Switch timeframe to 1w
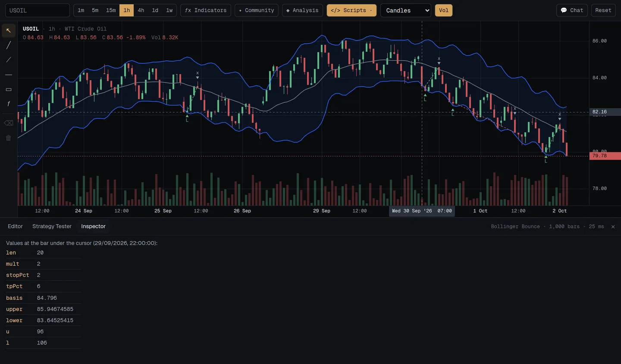The width and height of the screenshot is (621, 364). pyautogui.click(x=169, y=10)
